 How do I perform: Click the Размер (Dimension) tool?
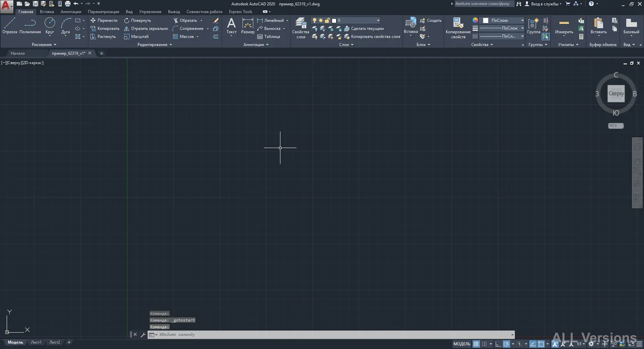click(248, 26)
